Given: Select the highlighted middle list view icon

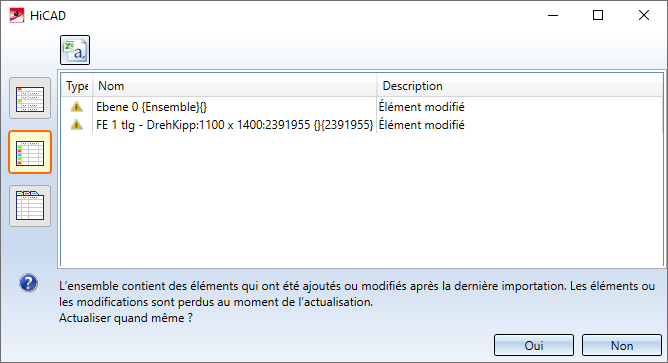Looking at the screenshot, I should point(30,152).
